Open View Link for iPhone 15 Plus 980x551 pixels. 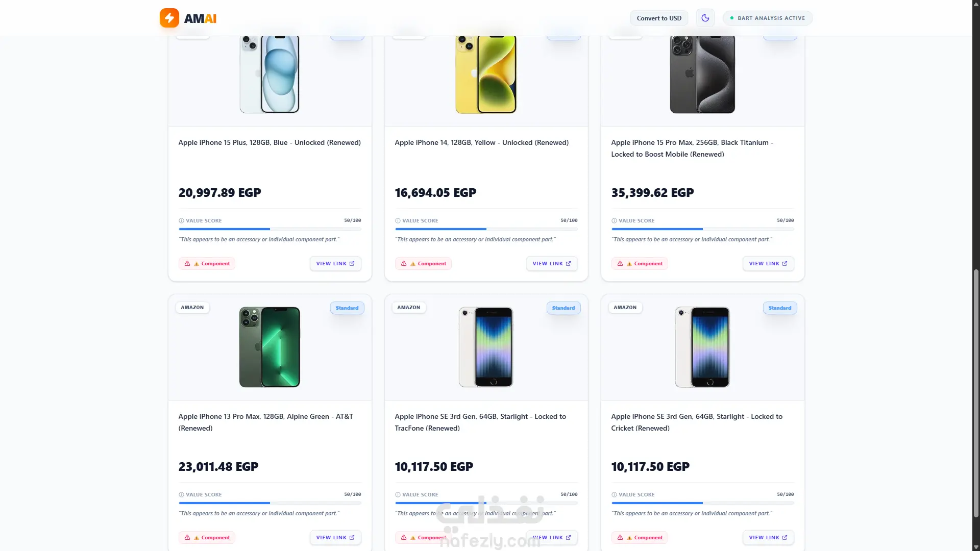tap(335, 264)
